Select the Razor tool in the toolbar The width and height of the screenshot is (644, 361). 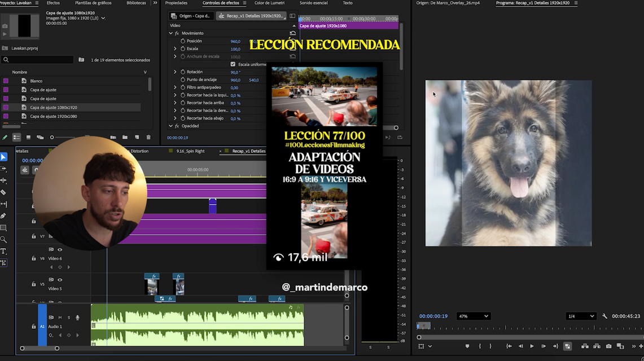pyautogui.click(x=3, y=192)
